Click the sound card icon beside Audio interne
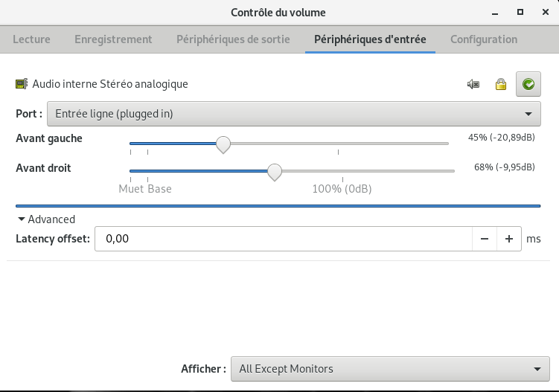 [x=22, y=84]
